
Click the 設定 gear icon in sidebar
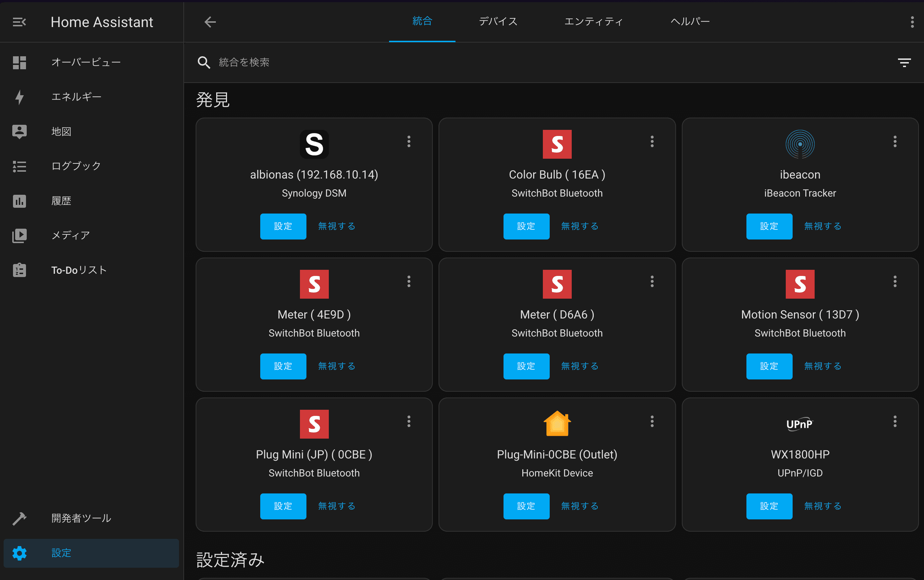click(19, 553)
